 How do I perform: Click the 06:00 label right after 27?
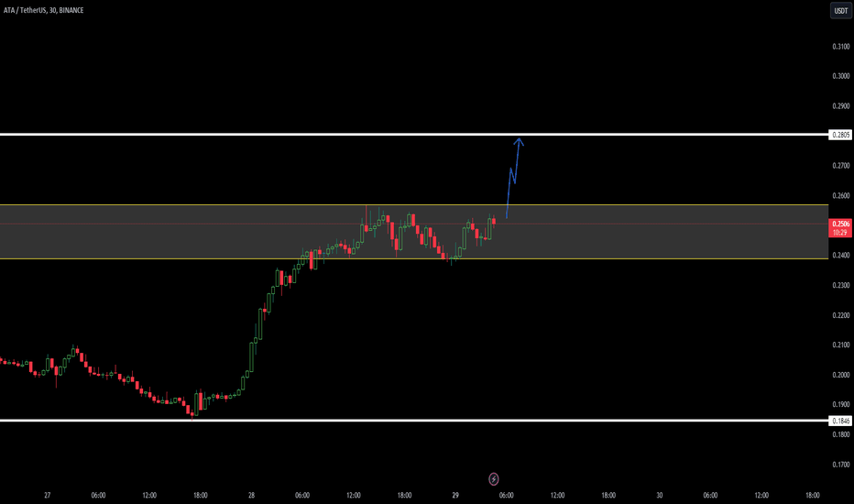pos(98,495)
